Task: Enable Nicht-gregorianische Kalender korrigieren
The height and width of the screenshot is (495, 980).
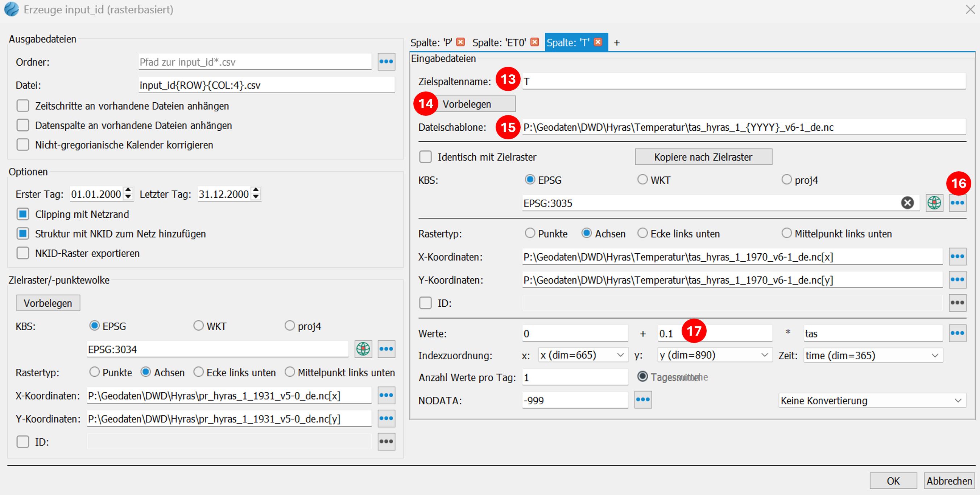Action: [23, 145]
